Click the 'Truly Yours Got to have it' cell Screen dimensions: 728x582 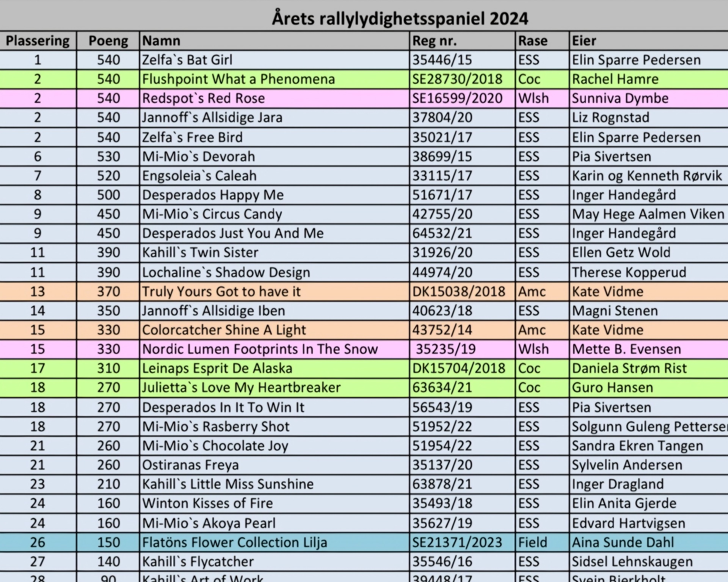click(x=221, y=292)
